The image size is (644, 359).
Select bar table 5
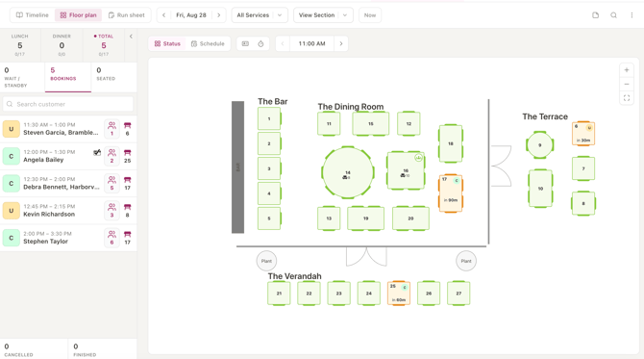(x=269, y=218)
